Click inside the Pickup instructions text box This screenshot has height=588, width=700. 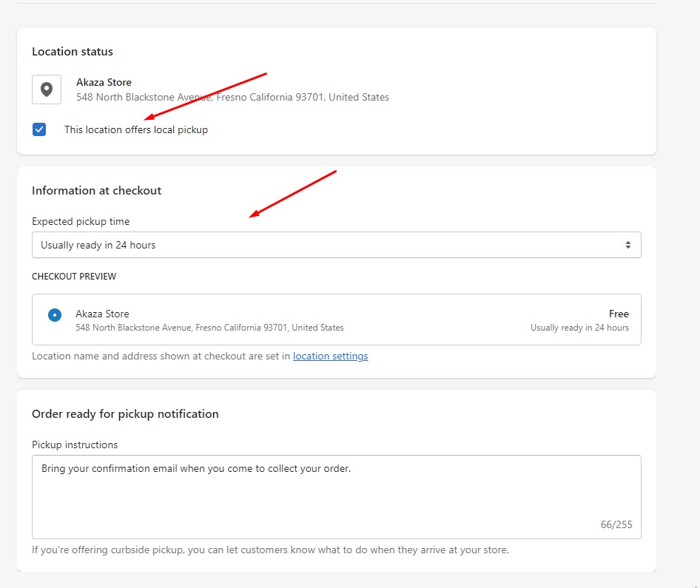pyautogui.click(x=336, y=496)
